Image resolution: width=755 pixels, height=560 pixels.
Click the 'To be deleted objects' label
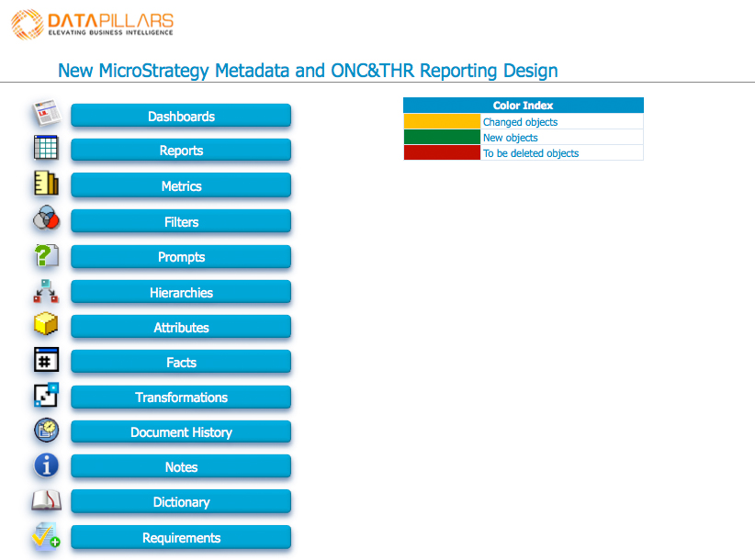tap(531, 153)
